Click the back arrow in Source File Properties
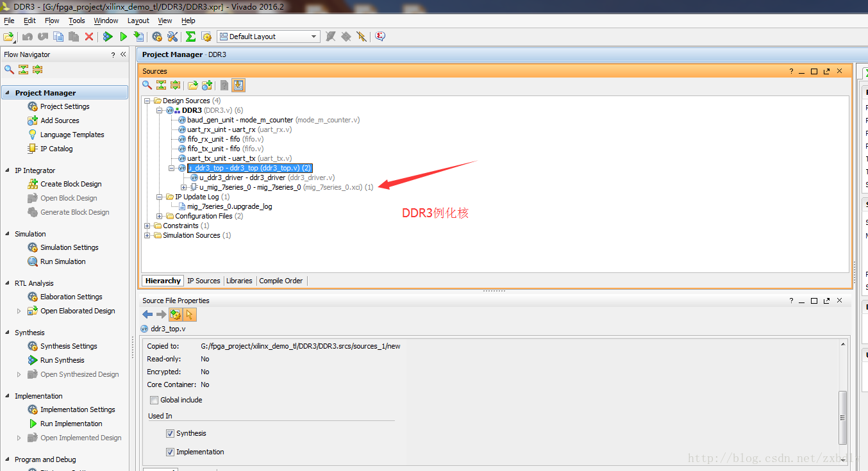This screenshot has width=868, height=471. coord(147,314)
